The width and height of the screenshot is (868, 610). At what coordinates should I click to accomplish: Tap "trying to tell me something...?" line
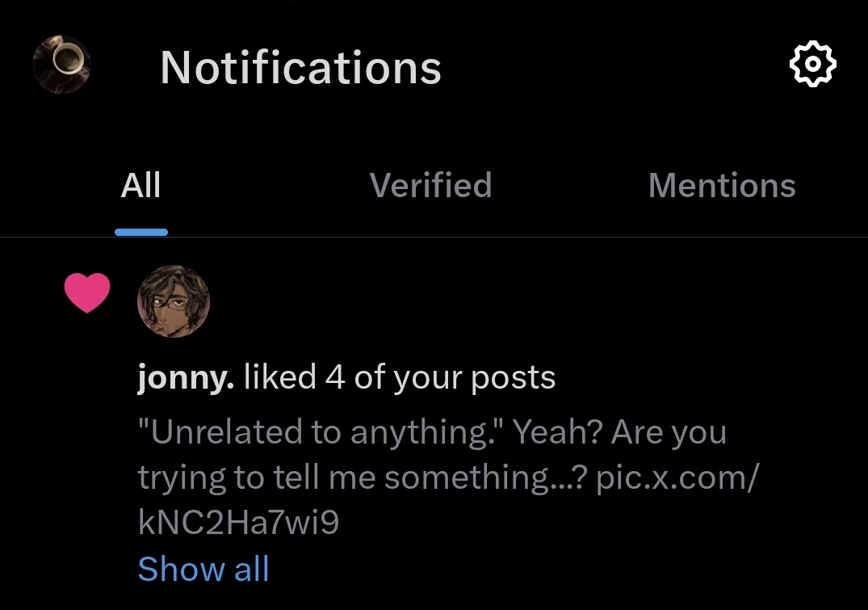tap(362, 478)
